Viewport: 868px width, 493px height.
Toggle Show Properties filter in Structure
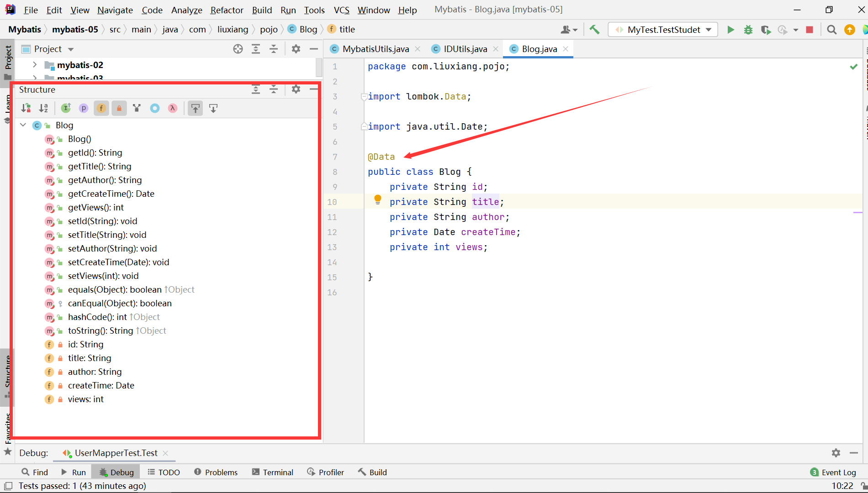84,108
